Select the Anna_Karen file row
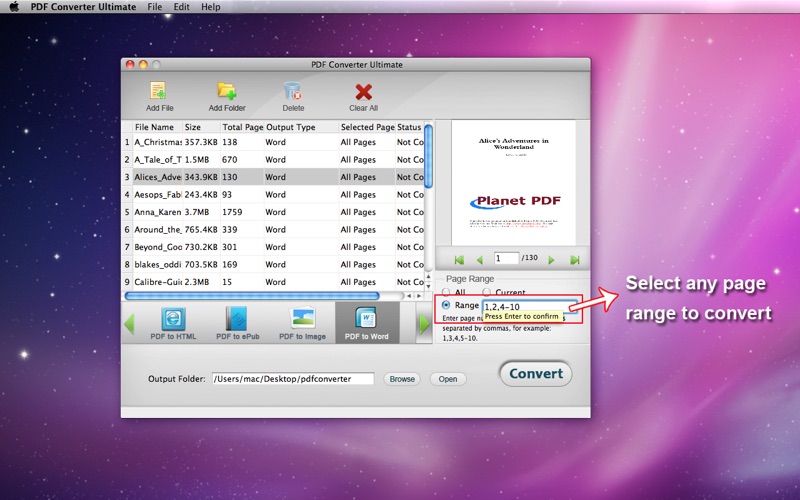Screen dimensions: 800x500 click(x=273, y=212)
